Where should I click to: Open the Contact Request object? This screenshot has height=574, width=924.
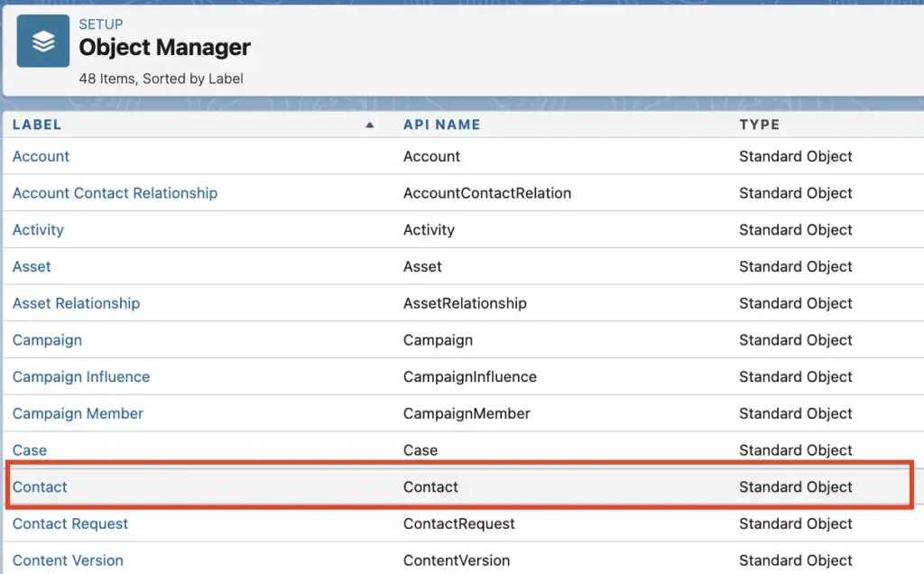click(70, 523)
